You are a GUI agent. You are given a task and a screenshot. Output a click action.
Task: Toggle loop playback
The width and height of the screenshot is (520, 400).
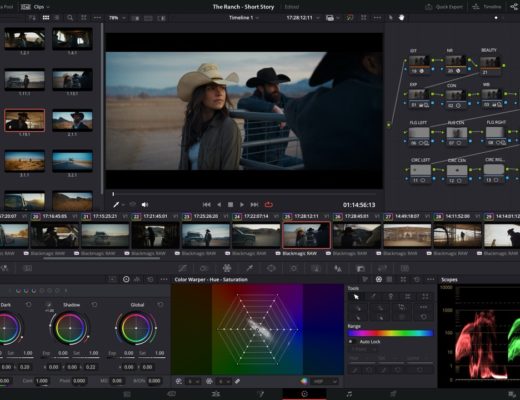point(269,204)
